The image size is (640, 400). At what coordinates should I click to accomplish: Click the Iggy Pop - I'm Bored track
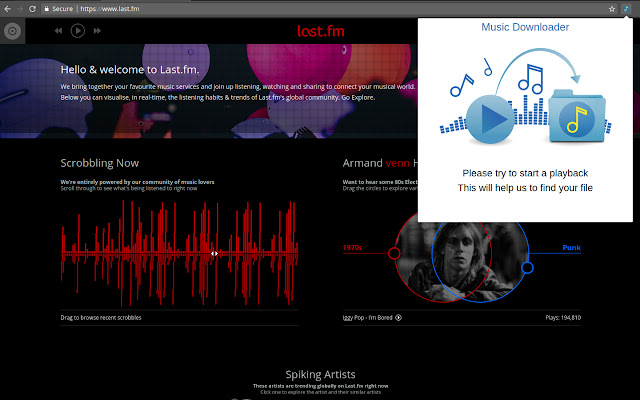368,318
